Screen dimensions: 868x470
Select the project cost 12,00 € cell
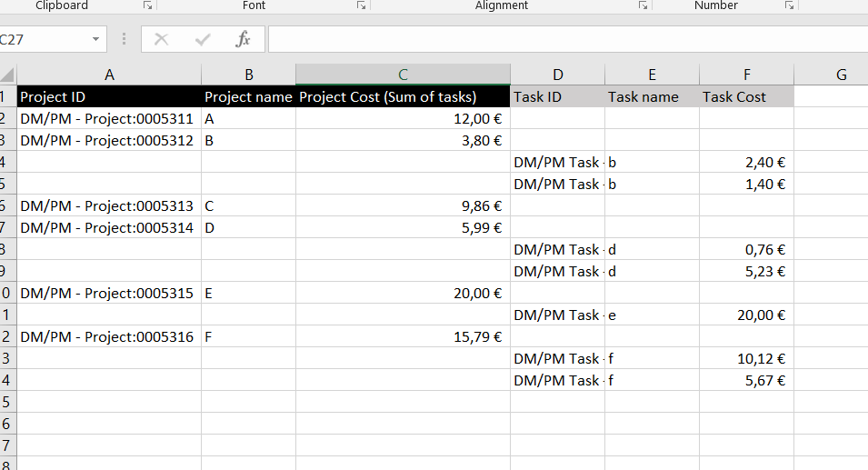tap(403, 118)
